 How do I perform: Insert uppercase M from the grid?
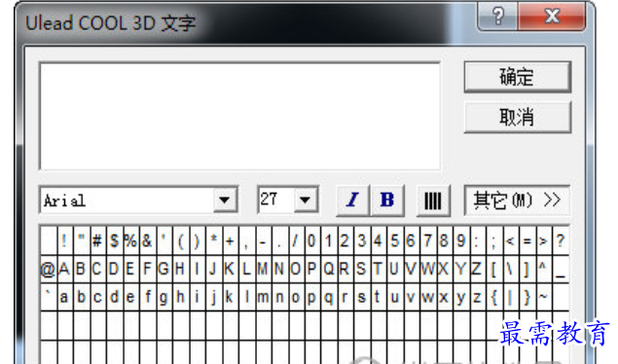click(263, 269)
